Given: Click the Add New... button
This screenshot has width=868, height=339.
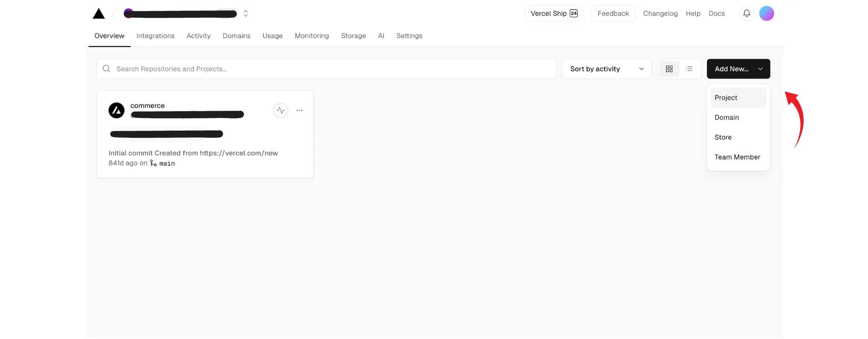Looking at the screenshot, I should [x=738, y=69].
